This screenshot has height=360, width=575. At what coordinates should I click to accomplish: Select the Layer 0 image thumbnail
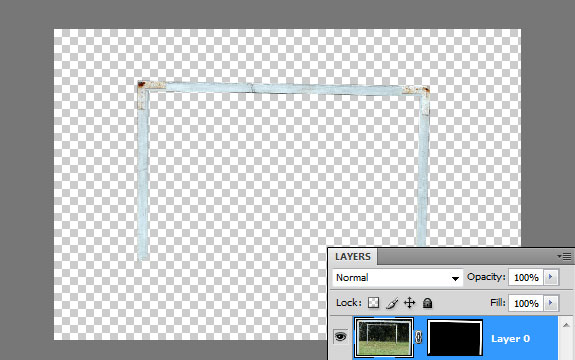click(384, 337)
